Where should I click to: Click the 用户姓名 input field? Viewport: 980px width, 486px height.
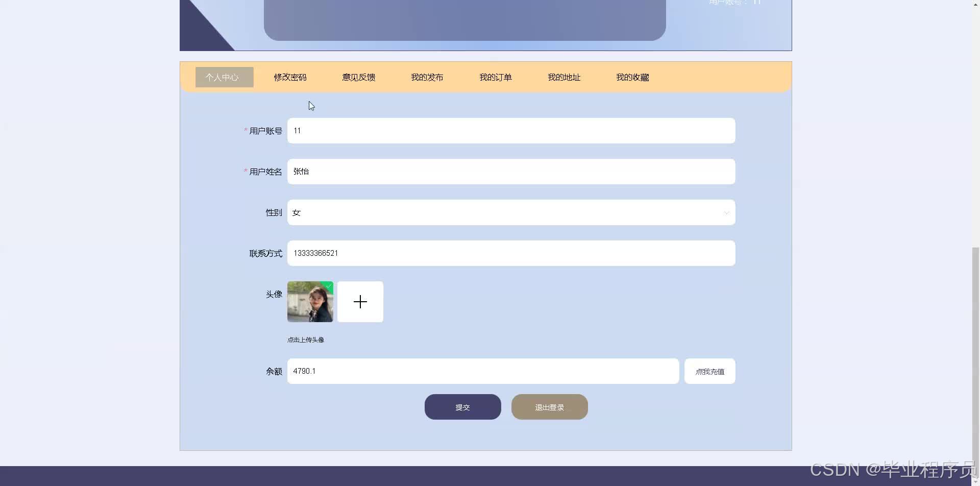click(x=511, y=172)
